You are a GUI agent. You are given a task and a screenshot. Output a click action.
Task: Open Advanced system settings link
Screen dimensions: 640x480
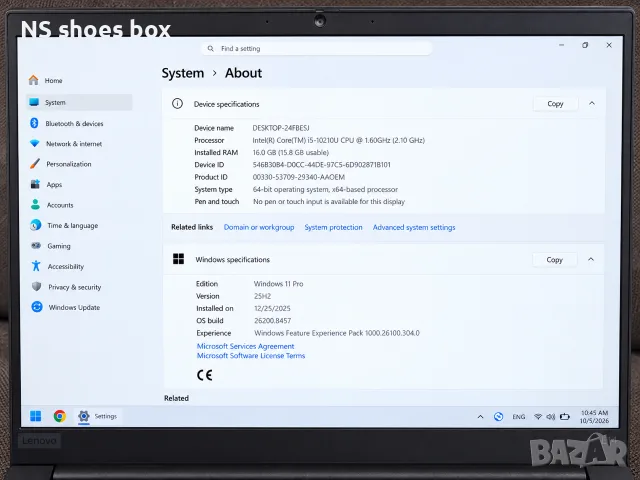(x=414, y=227)
